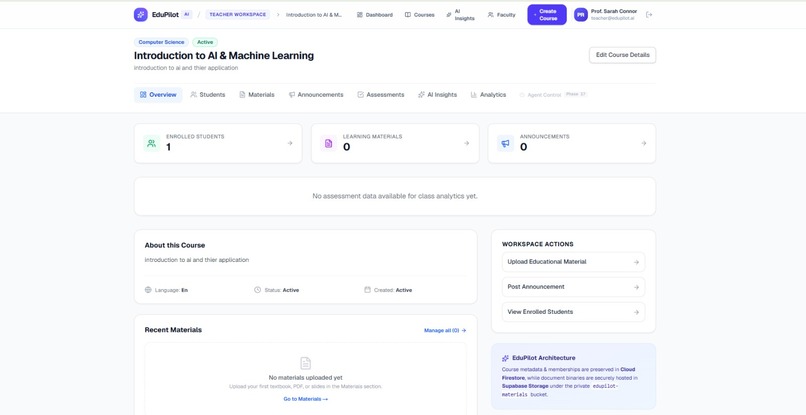Image resolution: width=806 pixels, height=415 pixels.
Task: Click the arrow beside Upload Educational Material
Action: [636, 262]
